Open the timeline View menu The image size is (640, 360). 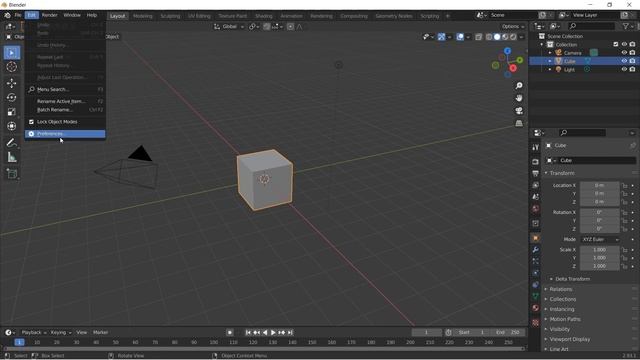tap(82, 333)
